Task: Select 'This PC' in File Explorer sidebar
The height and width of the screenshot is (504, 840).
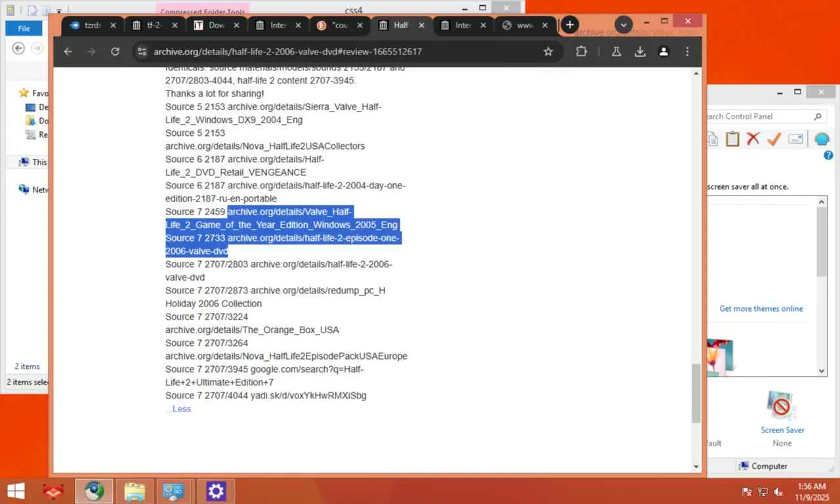Action: pyautogui.click(x=33, y=162)
